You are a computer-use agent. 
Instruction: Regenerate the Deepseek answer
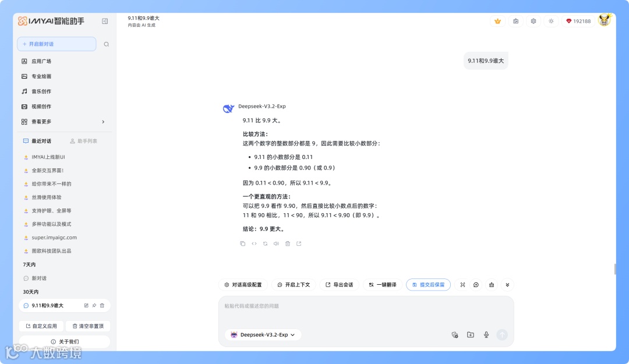coord(265,243)
